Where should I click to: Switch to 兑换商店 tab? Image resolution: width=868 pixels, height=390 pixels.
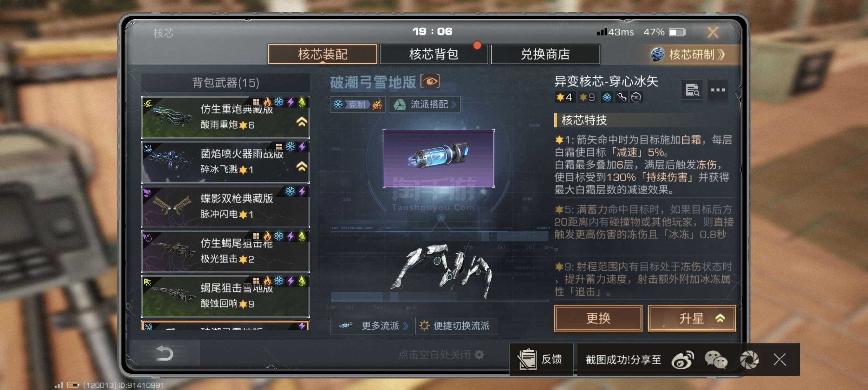545,54
